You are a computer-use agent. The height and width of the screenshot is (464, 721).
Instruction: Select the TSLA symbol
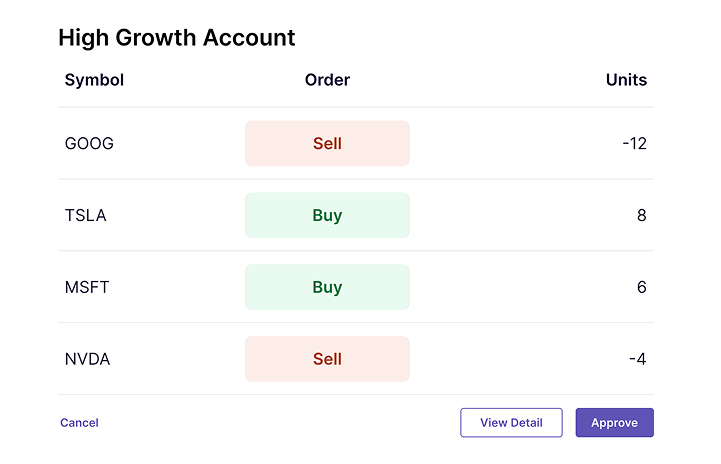click(87, 216)
